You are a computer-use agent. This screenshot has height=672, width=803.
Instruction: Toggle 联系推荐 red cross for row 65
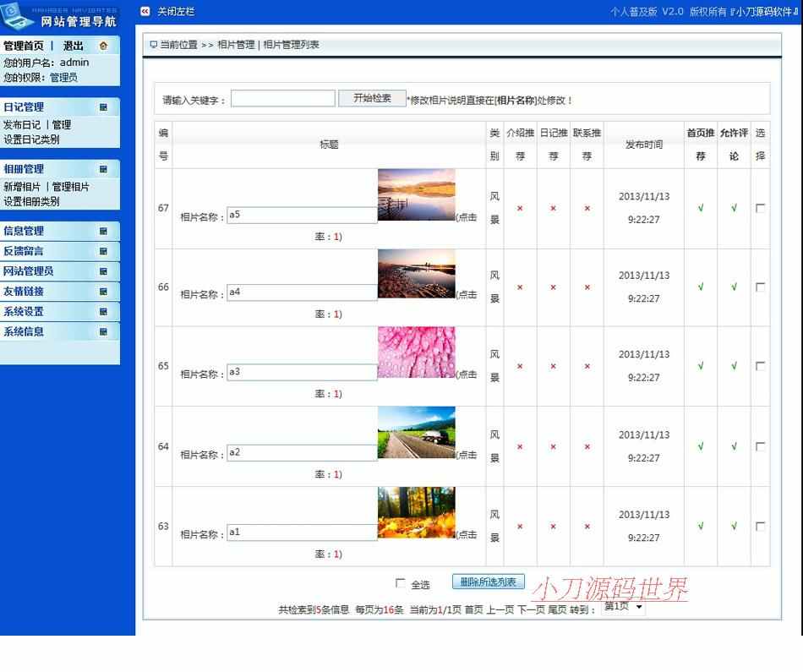click(x=587, y=366)
